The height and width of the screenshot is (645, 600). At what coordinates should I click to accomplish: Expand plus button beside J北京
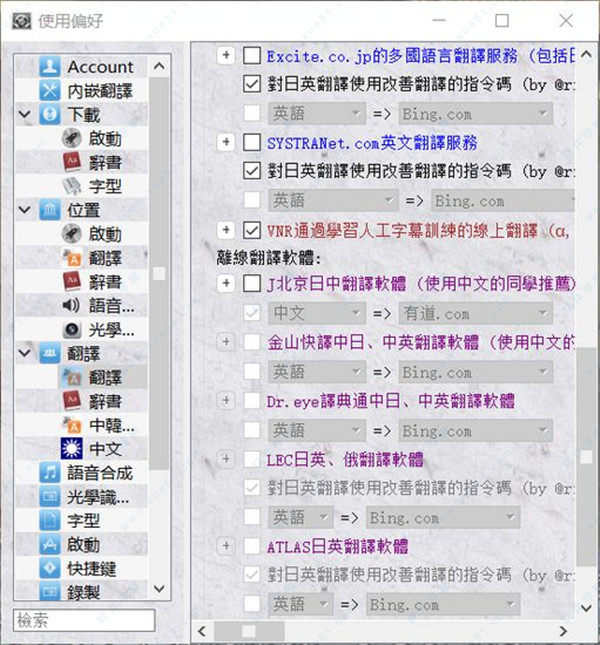tap(226, 283)
